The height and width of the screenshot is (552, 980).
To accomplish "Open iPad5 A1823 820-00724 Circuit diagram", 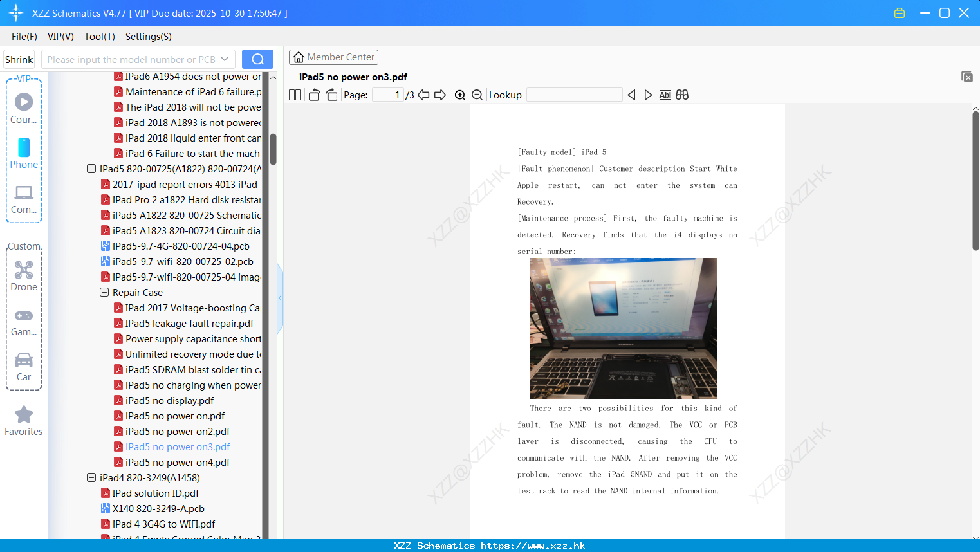I will point(187,231).
